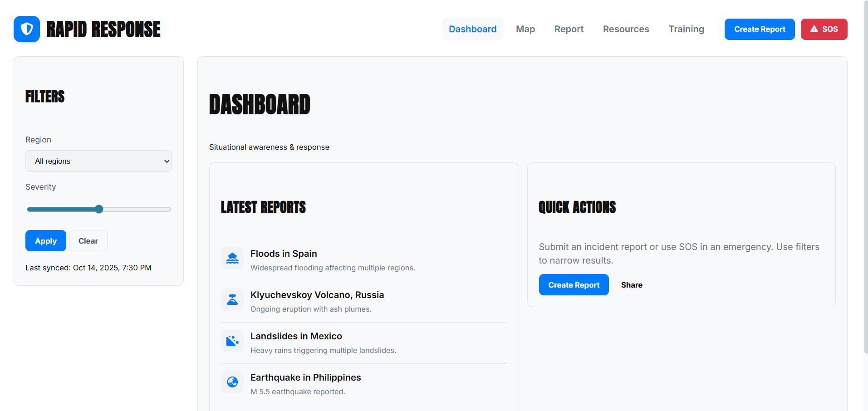Open the Training page

pos(686,29)
